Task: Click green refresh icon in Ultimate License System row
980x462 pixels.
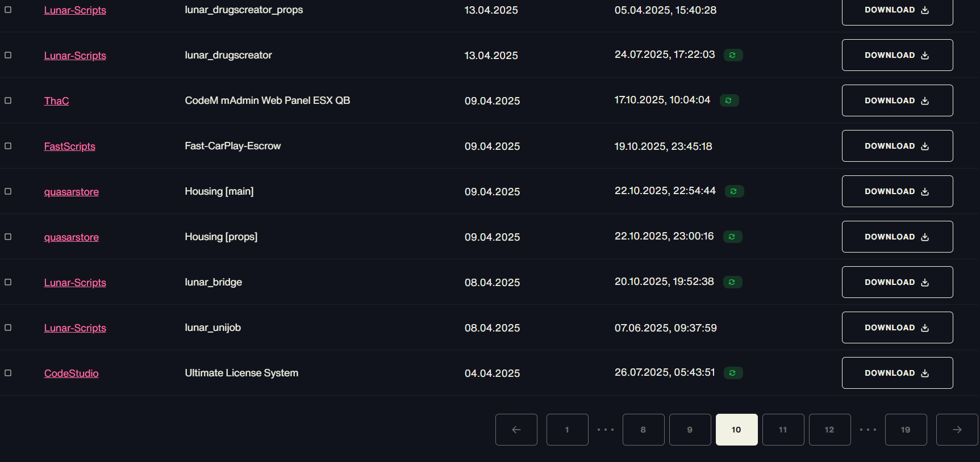Action: tap(733, 373)
